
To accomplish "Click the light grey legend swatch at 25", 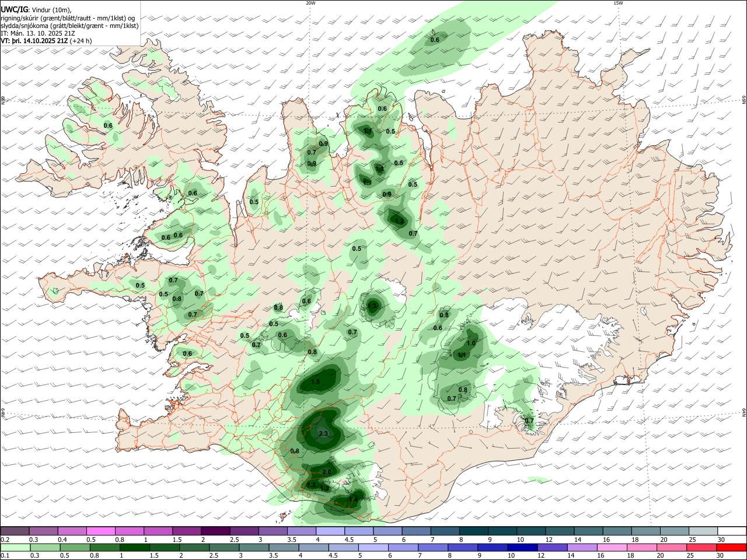I will [x=703, y=531].
